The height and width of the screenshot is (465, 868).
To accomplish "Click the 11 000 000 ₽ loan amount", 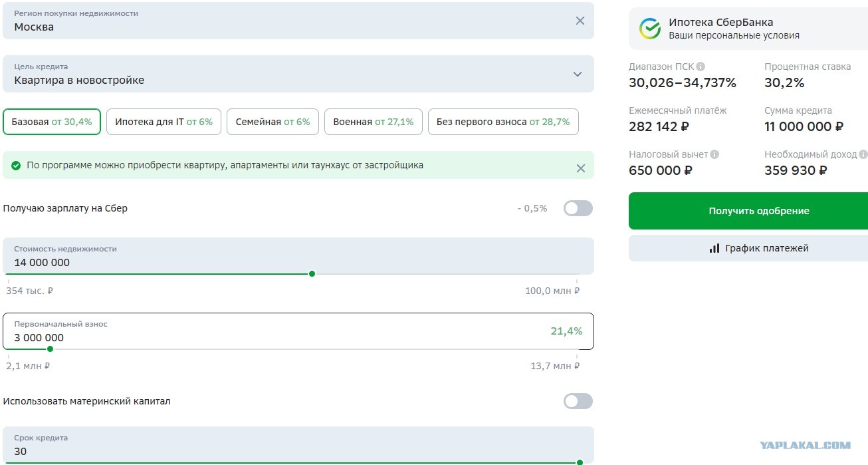I will click(x=804, y=126).
